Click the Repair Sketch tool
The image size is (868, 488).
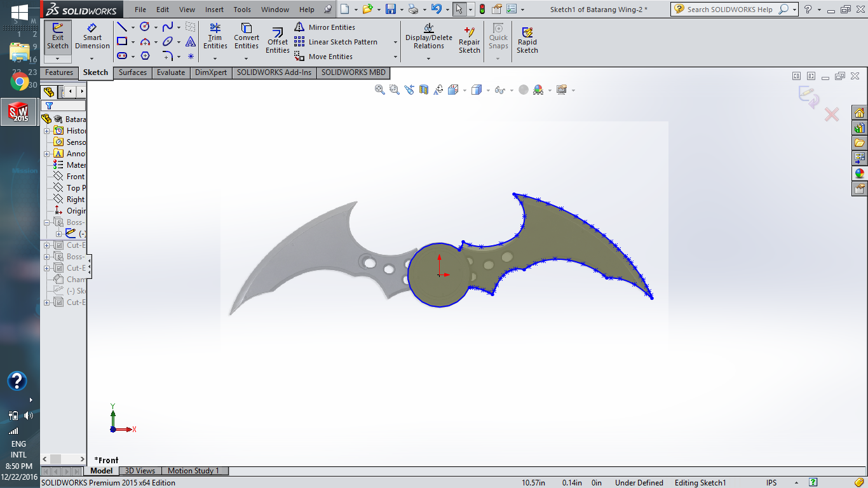click(x=470, y=41)
